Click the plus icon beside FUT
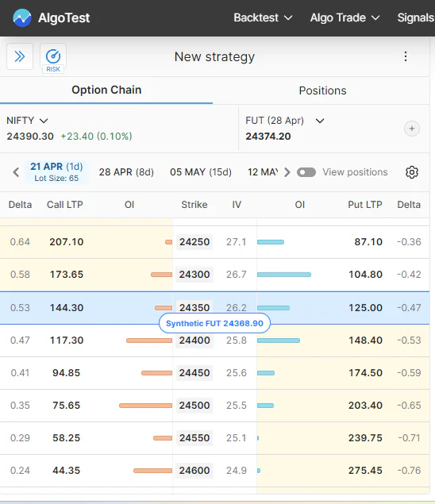The image size is (435, 504). (x=411, y=129)
